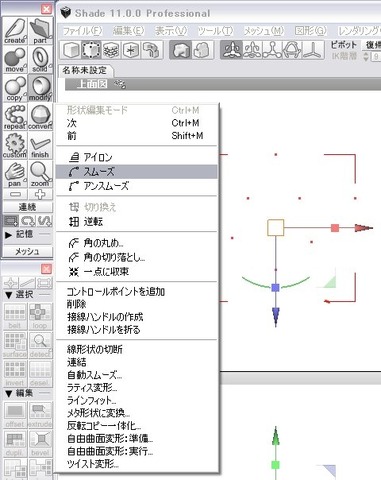This screenshot has width=381, height=480.
Task: Choose 自動スムーズ menu item
Action: coord(136,375)
